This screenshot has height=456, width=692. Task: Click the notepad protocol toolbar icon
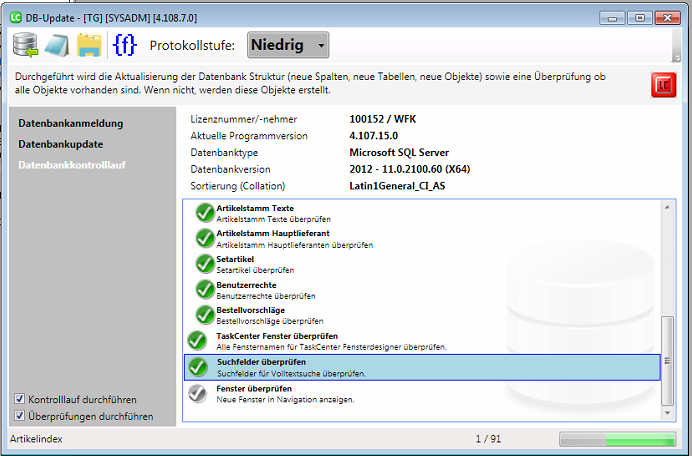(57, 46)
